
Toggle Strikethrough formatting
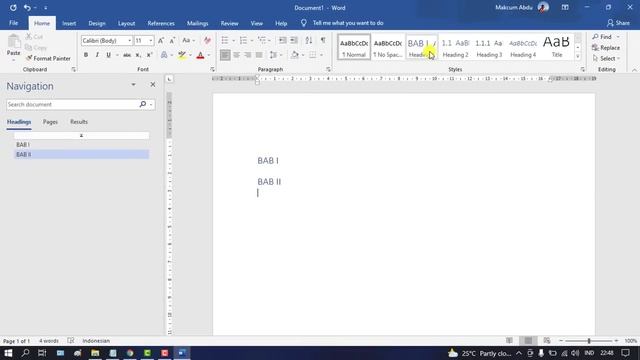[127, 55]
